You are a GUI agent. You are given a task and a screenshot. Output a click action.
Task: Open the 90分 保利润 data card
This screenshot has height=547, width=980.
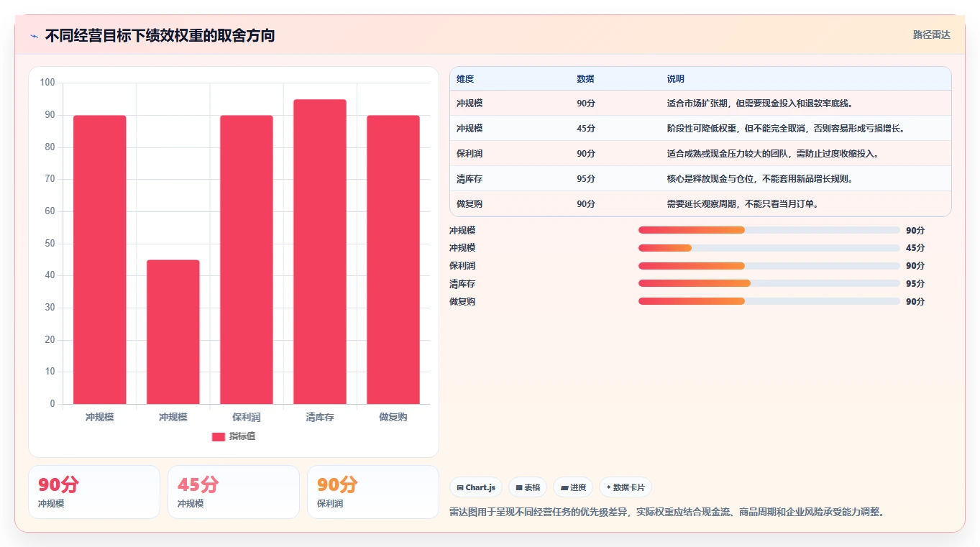pos(372,492)
